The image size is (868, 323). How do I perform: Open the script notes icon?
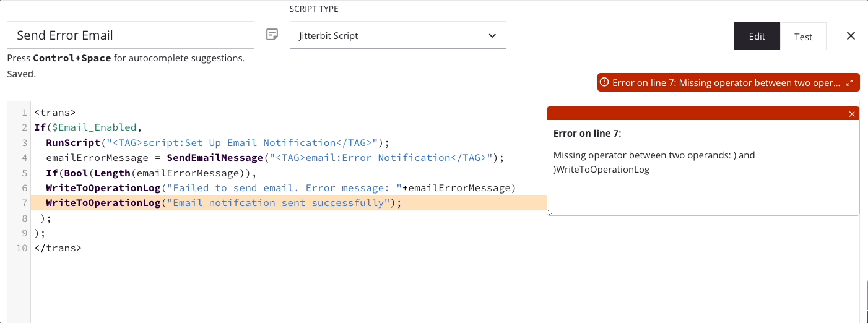coord(272,35)
